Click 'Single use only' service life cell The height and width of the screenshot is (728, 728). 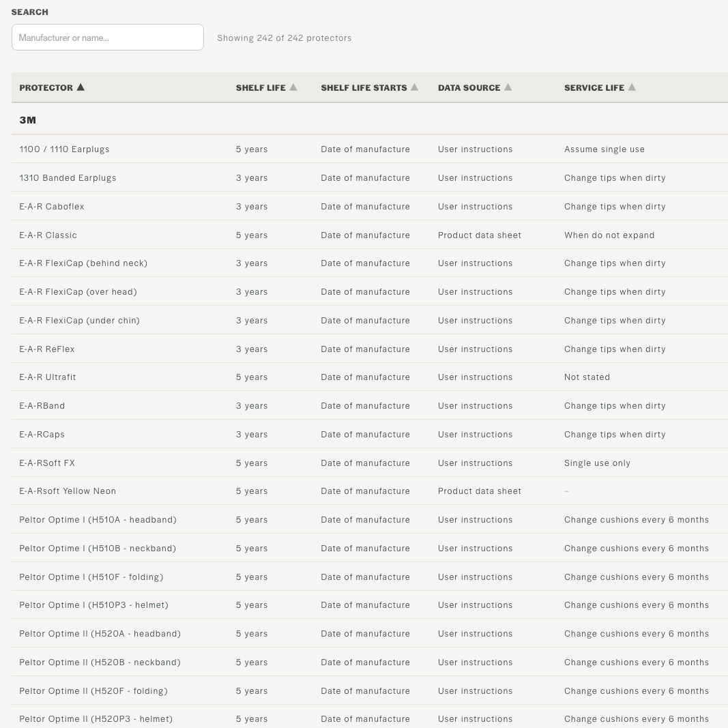click(597, 463)
